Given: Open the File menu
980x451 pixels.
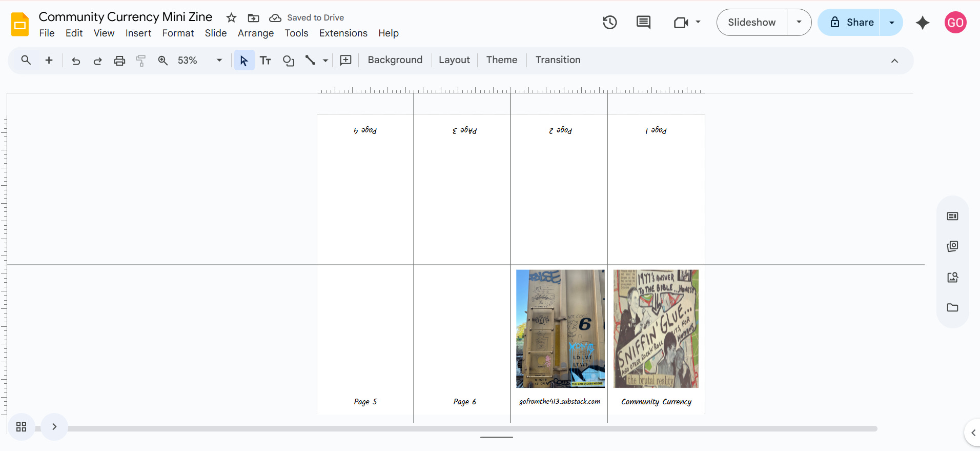Looking at the screenshot, I should (47, 33).
